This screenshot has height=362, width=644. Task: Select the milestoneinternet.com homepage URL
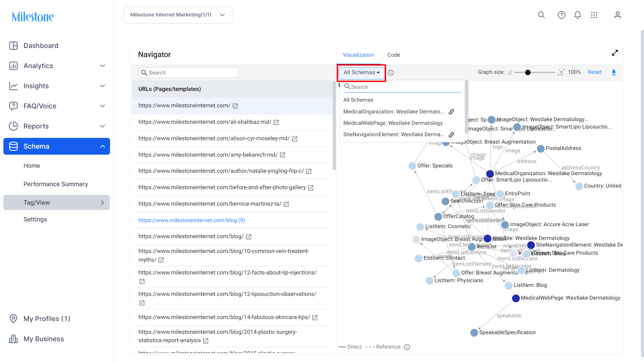(184, 106)
